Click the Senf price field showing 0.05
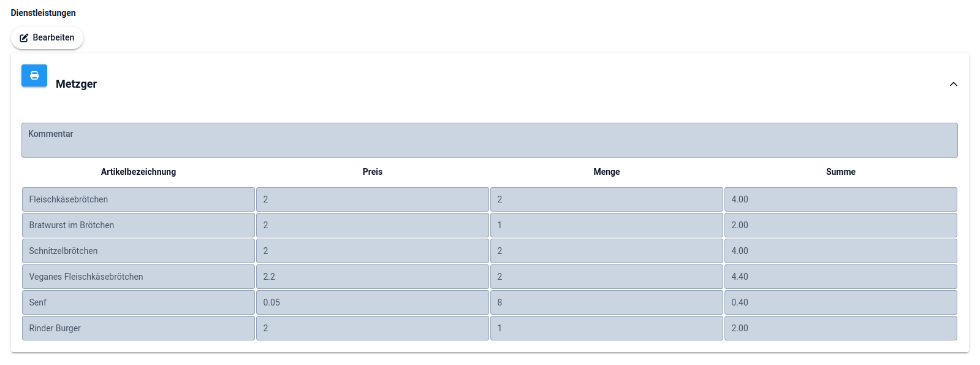980x365 pixels. [373, 302]
